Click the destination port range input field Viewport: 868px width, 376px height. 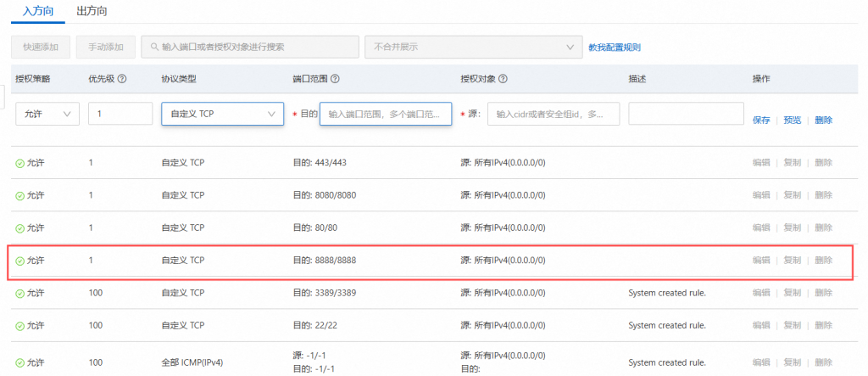coord(385,114)
